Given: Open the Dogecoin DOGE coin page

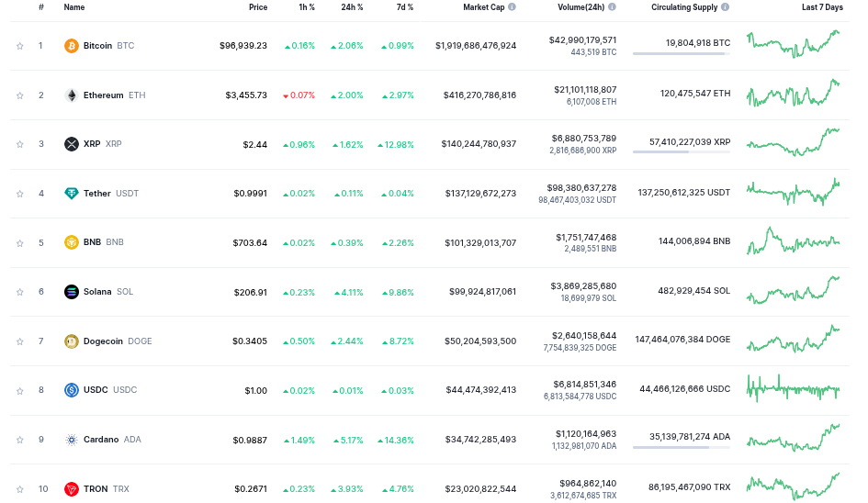Looking at the screenshot, I should (118, 341).
